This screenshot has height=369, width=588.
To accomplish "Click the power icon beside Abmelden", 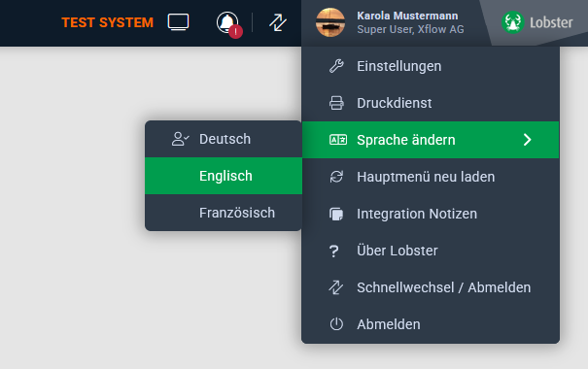I will coord(336,324).
